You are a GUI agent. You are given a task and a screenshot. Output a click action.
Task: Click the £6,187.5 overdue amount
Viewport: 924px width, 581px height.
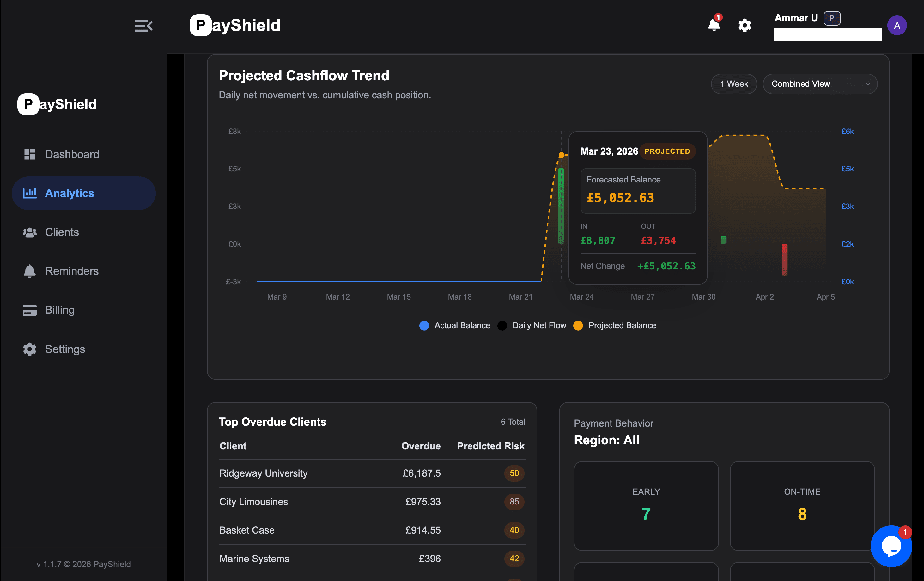pyautogui.click(x=421, y=473)
